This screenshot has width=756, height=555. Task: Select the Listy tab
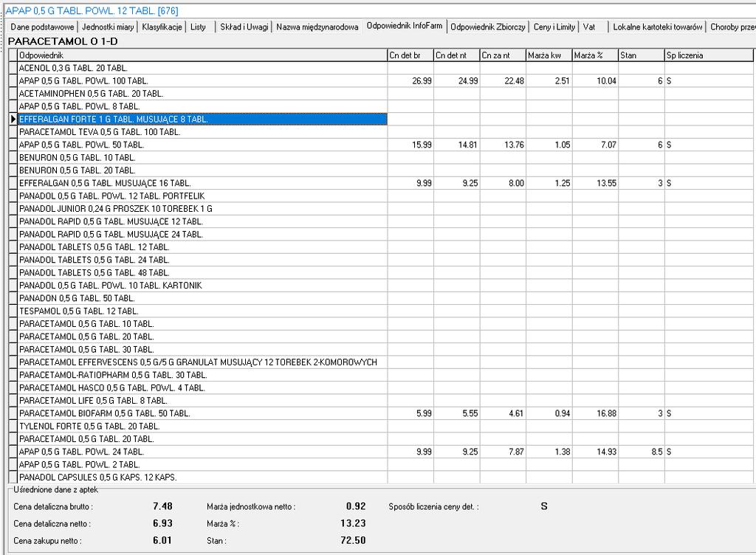198,27
